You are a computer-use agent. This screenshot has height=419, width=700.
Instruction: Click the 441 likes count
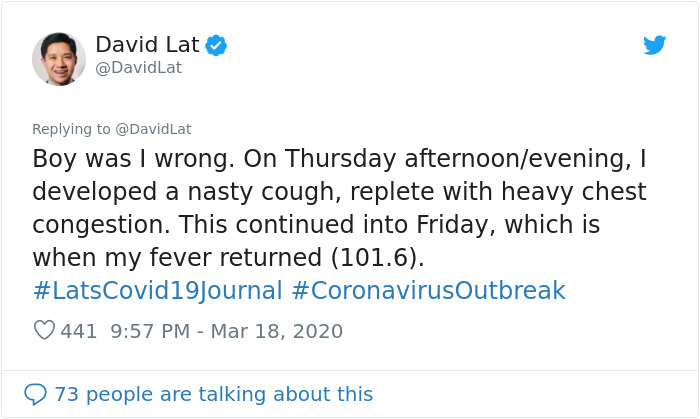[79, 331]
